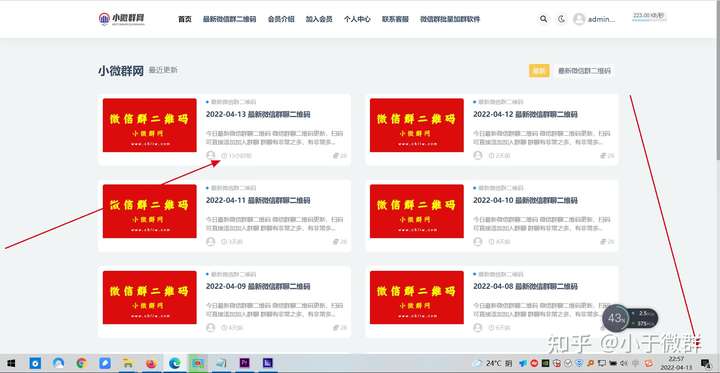
Task: Toggle dark mode moon icon
Action: (x=561, y=19)
